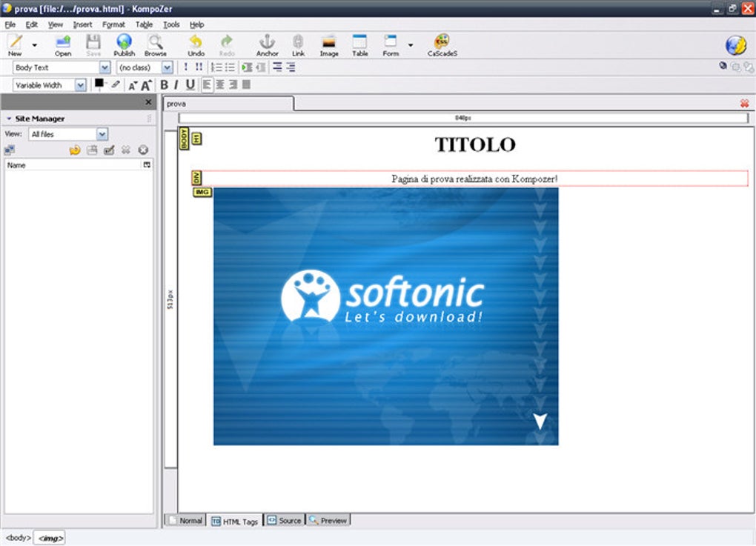
Task: Open a file with the Open icon
Action: point(63,45)
